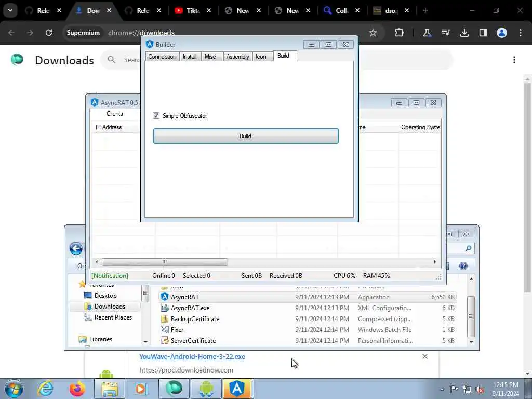This screenshot has width=532, height=399.
Task: Switch to the Connection tab in Builder
Action: 162,57
